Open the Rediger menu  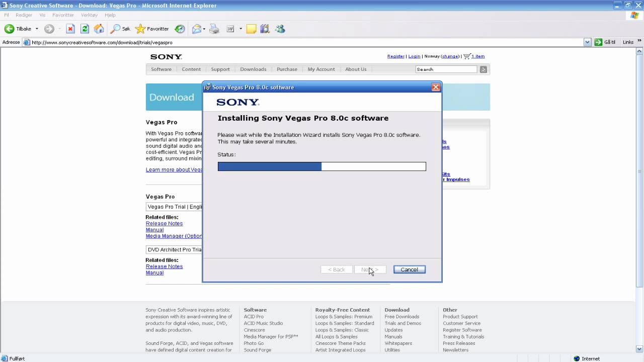point(24,15)
